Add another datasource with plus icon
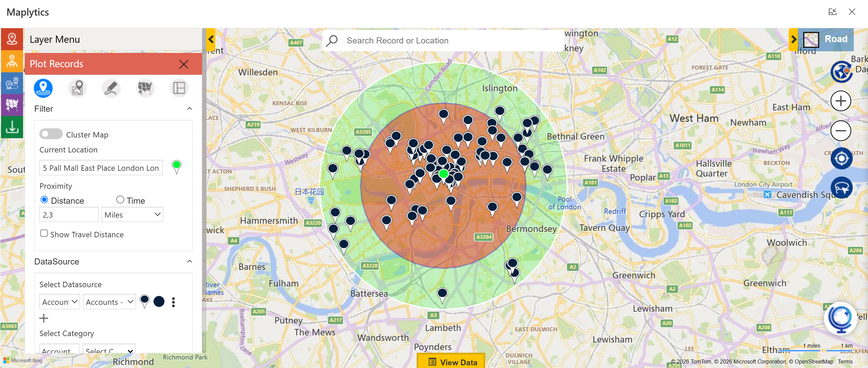Image resolution: width=868 pixels, height=368 pixels. (x=44, y=318)
